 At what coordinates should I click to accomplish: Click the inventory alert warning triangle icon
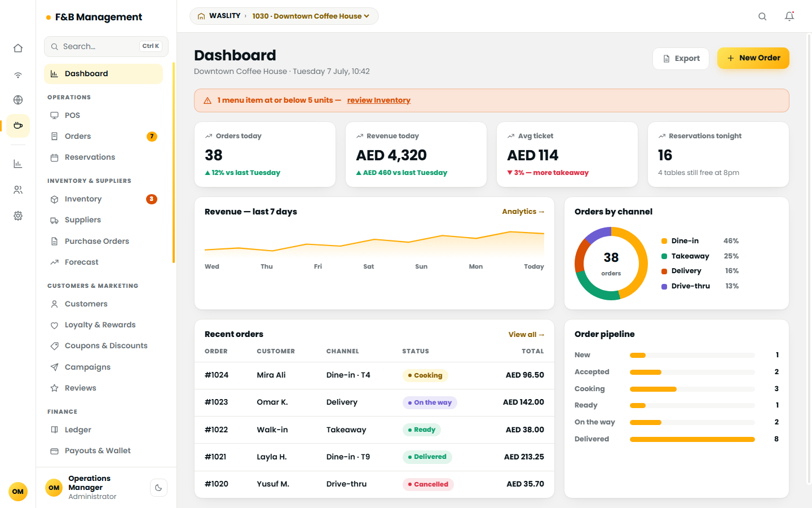[208, 100]
